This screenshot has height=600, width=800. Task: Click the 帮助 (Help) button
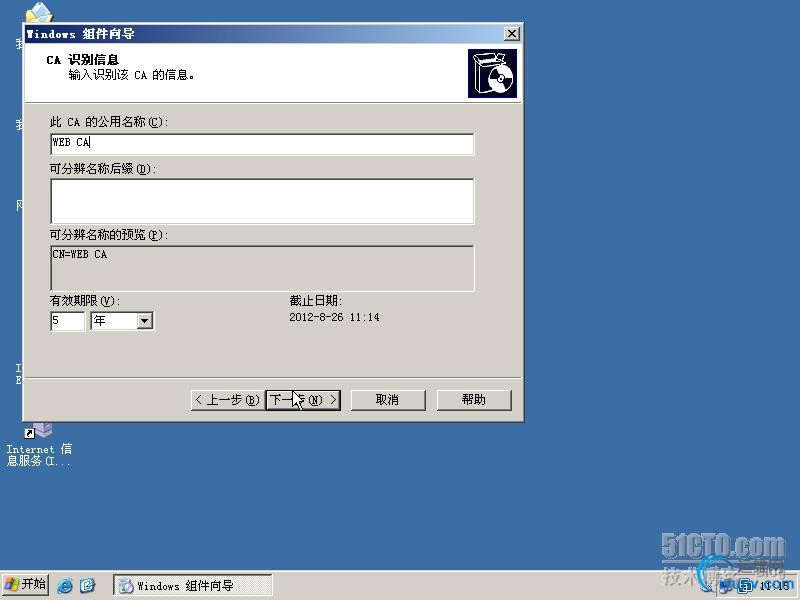pyautogui.click(x=474, y=400)
